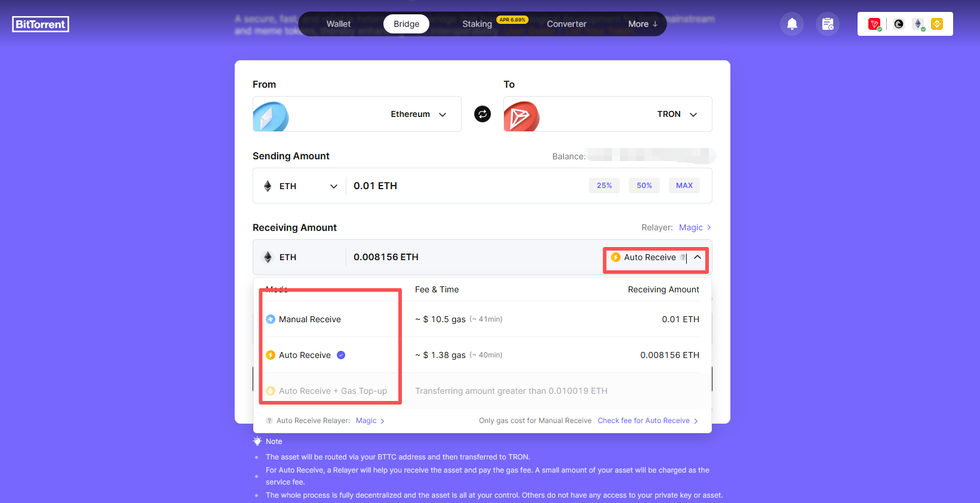
Task: Select the Auto Receive mode
Action: click(x=305, y=355)
